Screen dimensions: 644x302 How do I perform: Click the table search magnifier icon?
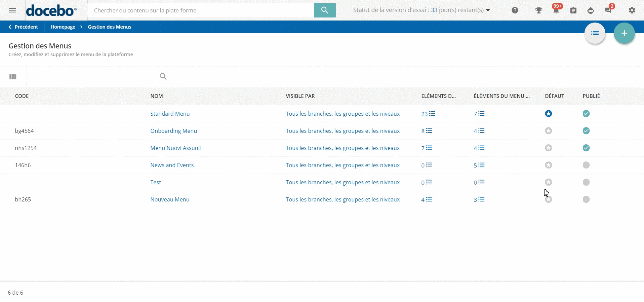click(x=163, y=76)
